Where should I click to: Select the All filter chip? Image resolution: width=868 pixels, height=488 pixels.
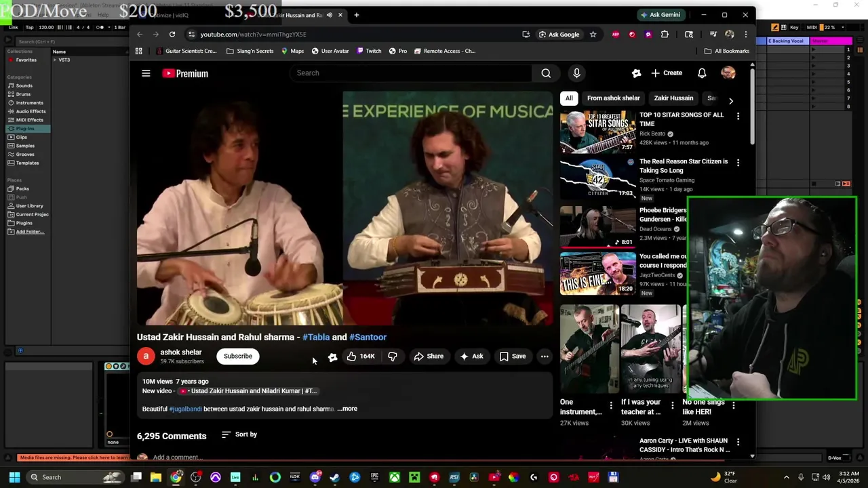tap(569, 98)
